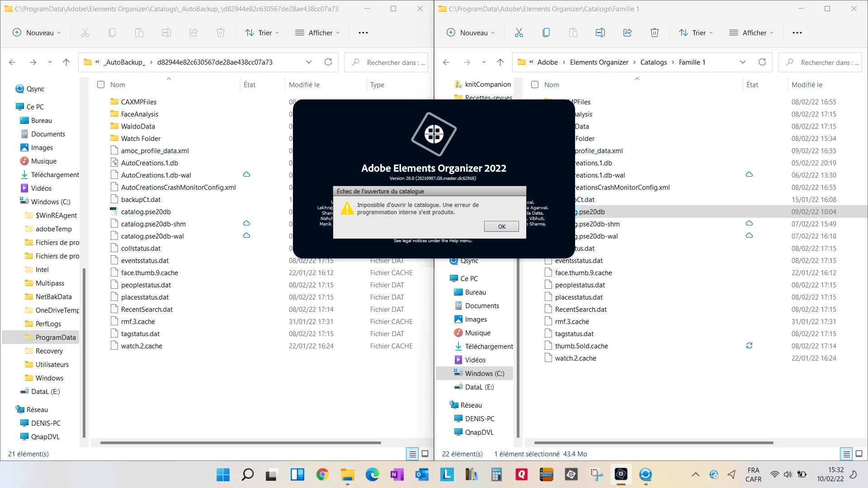Expand address bar history dropdown in left window
Screen dimensions: 868x488
[x=309, y=62]
